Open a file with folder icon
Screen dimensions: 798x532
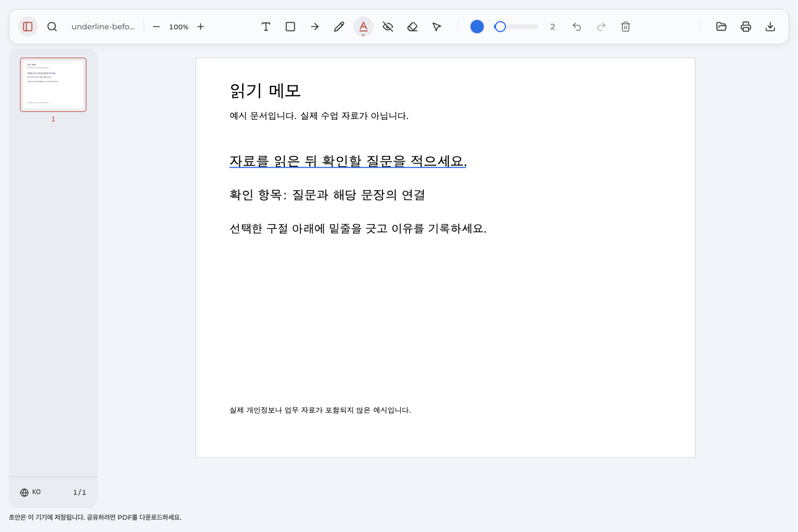tap(722, 27)
